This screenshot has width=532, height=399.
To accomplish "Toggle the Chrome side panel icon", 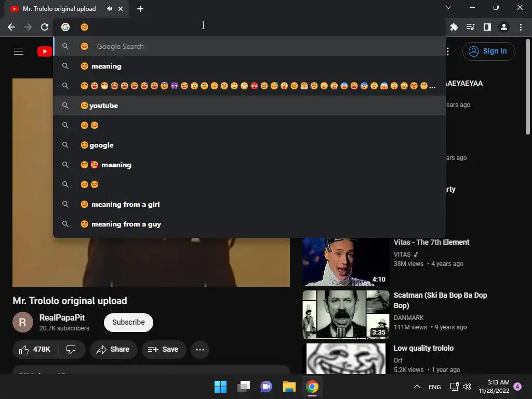I will pyautogui.click(x=487, y=27).
